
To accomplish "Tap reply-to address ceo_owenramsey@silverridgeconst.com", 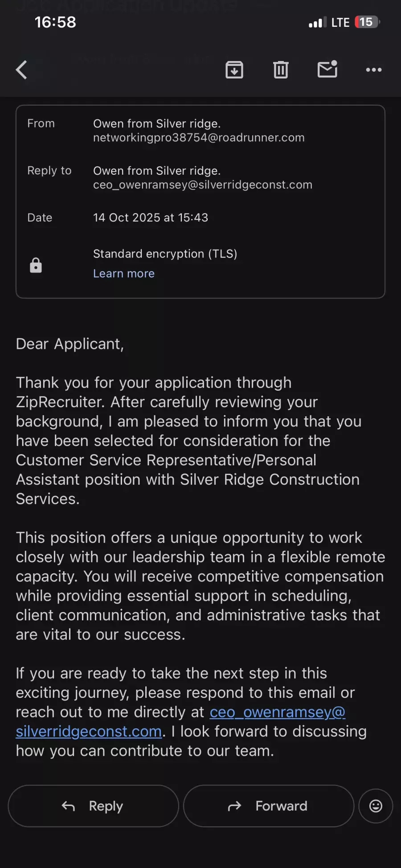I will [203, 185].
